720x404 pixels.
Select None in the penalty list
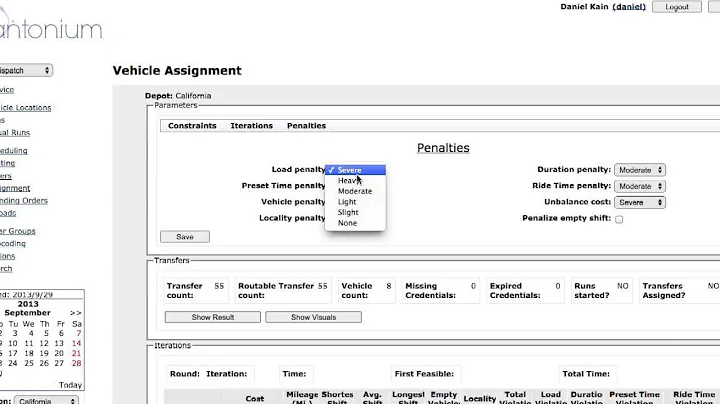click(x=355, y=223)
